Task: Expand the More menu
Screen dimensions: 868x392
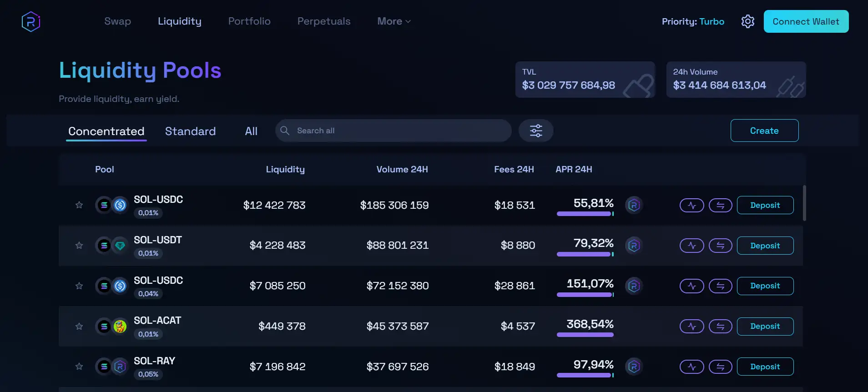Action: coord(394,21)
